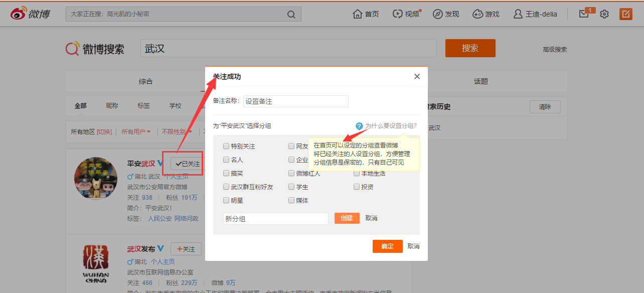
Task: Open the settings gear icon in header
Action: click(x=604, y=14)
